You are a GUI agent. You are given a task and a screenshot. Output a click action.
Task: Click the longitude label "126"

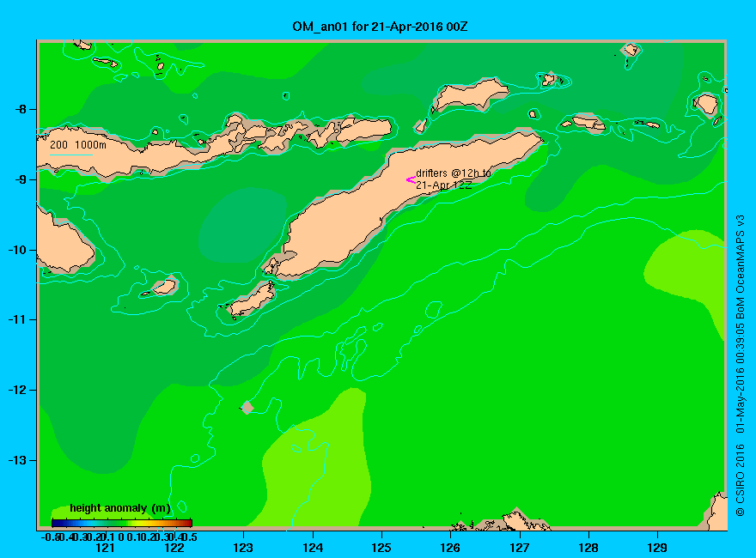pos(450,548)
